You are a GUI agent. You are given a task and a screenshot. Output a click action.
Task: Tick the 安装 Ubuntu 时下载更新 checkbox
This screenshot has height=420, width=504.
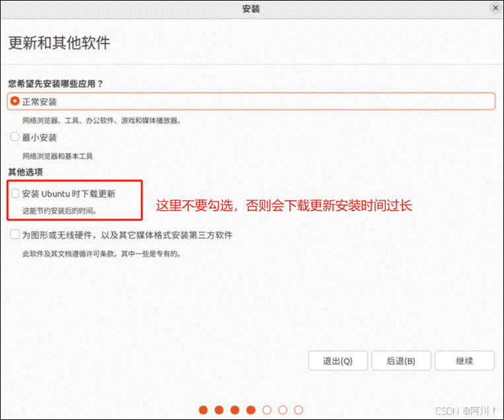[x=15, y=193]
